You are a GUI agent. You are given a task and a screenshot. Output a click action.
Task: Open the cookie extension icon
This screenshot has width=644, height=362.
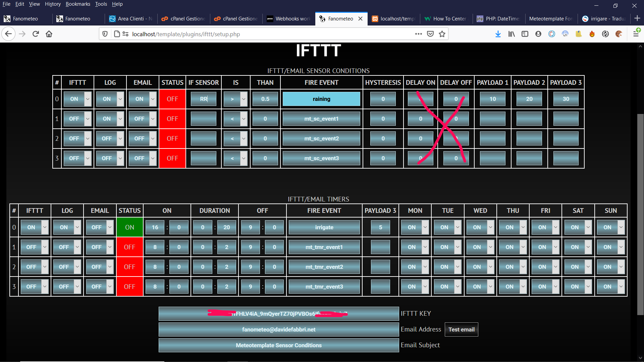pyautogui.click(x=619, y=34)
